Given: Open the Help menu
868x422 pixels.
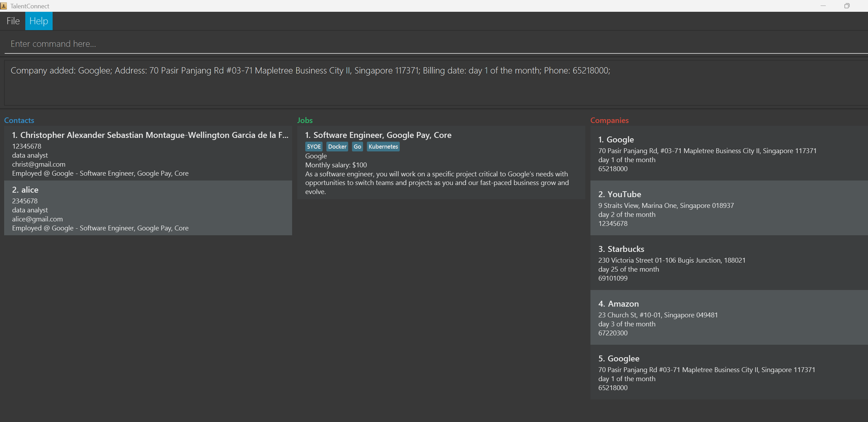Looking at the screenshot, I should click(x=39, y=21).
